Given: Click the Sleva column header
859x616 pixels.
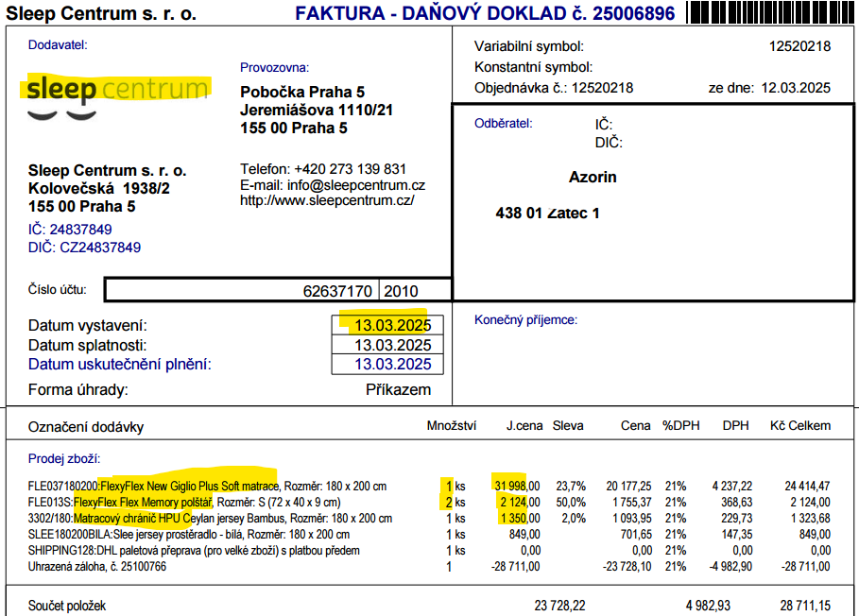Looking at the screenshot, I should pos(568,426).
